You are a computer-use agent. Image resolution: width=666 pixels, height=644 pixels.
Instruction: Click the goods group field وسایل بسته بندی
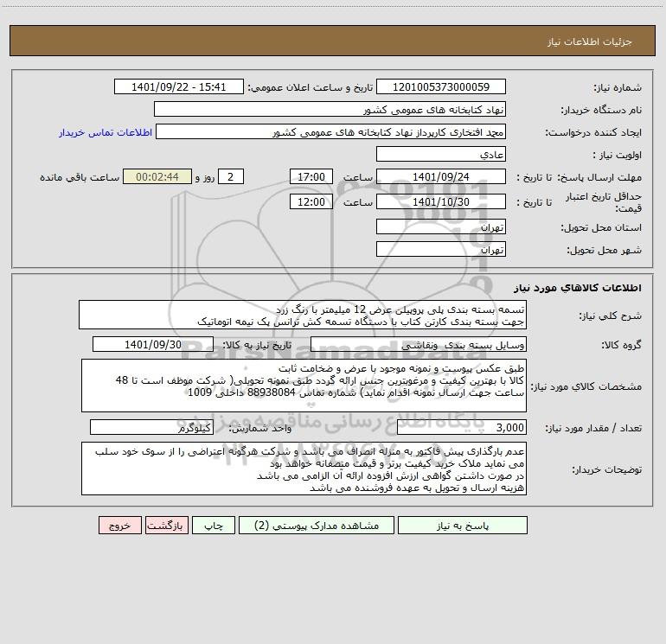(x=419, y=344)
